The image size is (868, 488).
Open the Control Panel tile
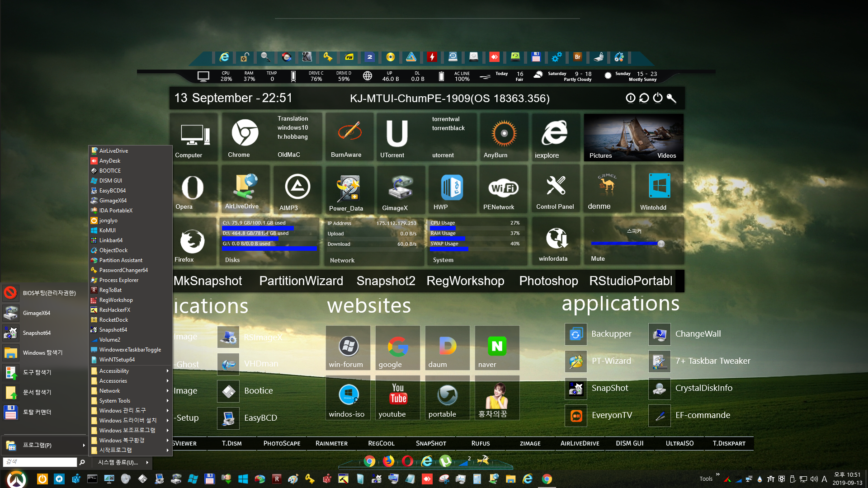click(556, 189)
